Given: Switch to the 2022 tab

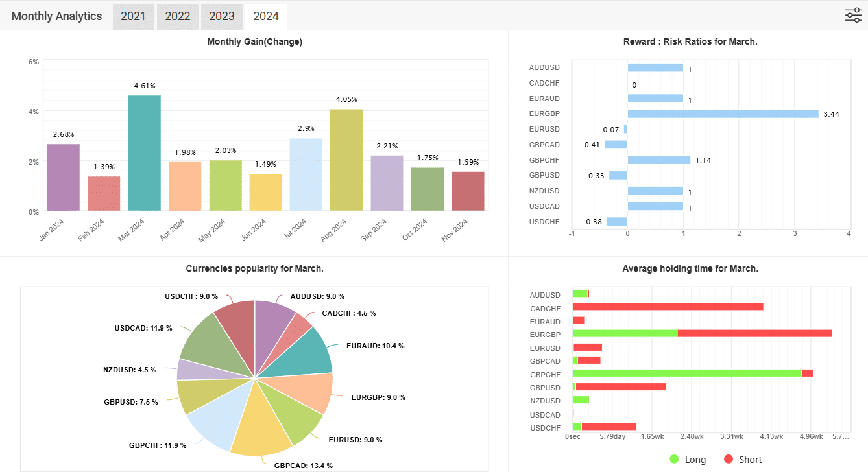Looking at the screenshot, I should pos(177,17).
